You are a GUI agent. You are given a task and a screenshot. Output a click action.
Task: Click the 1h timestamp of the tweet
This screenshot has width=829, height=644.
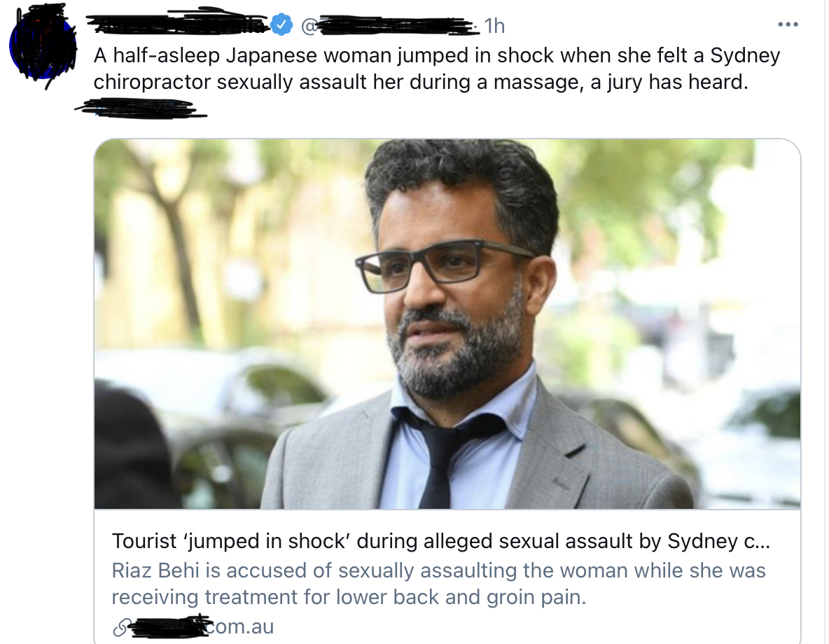pos(495,26)
